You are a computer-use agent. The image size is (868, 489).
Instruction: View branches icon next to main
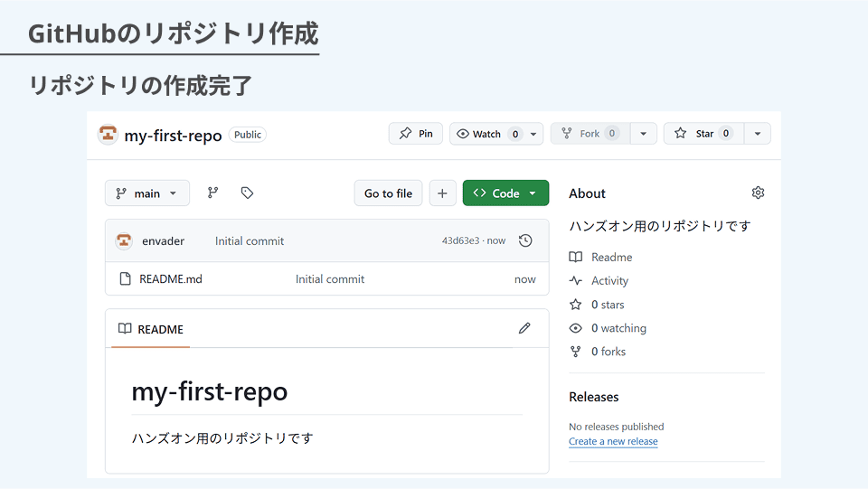coord(213,193)
